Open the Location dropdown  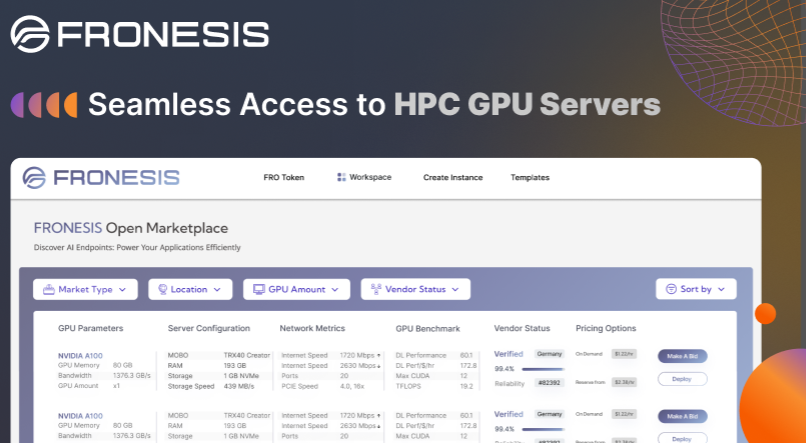(190, 289)
